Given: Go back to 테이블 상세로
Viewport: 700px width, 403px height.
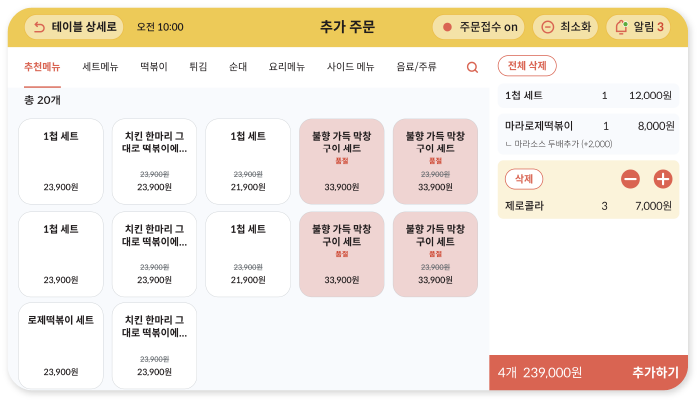Looking at the screenshot, I should [x=75, y=27].
